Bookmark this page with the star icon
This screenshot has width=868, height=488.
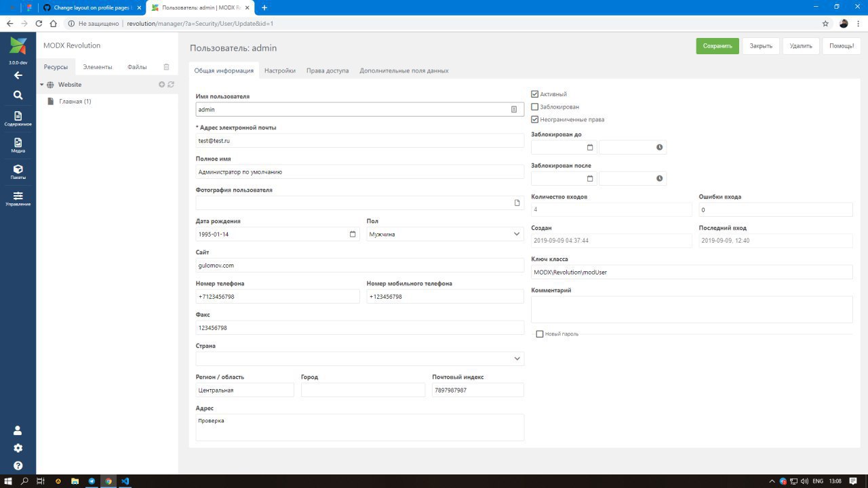coord(825,23)
